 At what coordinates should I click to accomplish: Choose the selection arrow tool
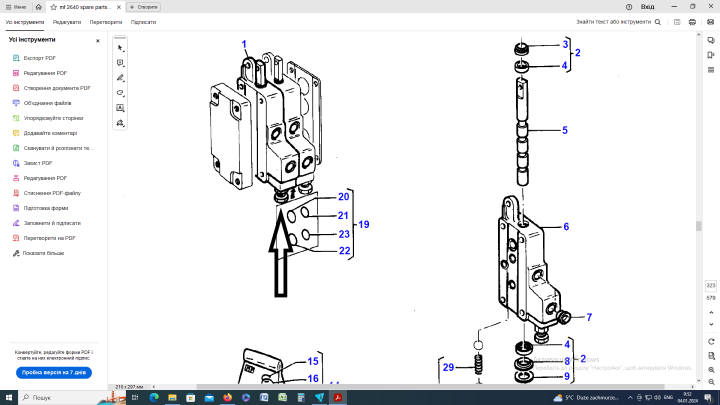[x=120, y=47]
